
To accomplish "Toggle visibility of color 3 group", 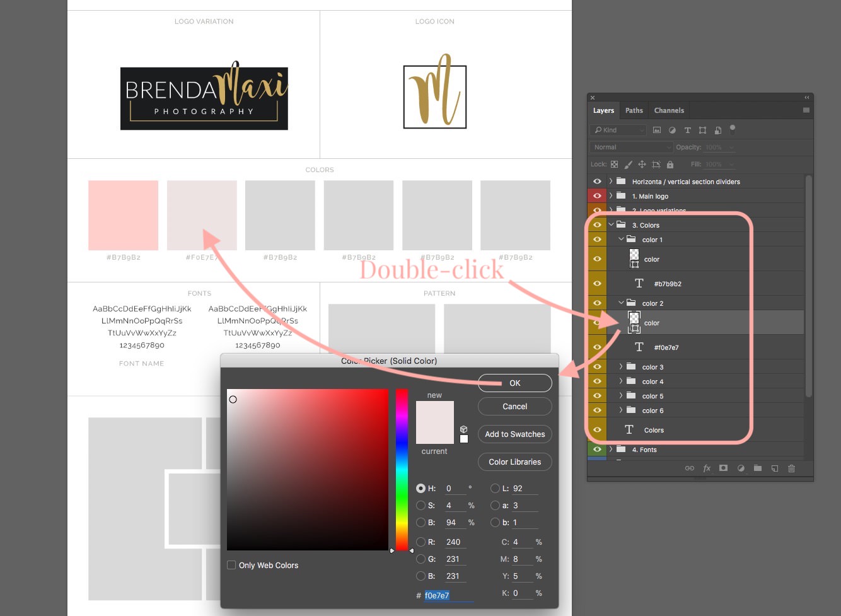I will pyautogui.click(x=597, y=367).
